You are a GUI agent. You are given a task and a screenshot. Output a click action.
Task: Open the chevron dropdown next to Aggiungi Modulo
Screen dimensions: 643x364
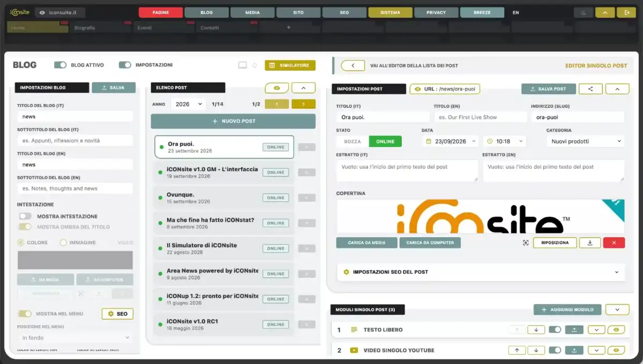[617, 309]
